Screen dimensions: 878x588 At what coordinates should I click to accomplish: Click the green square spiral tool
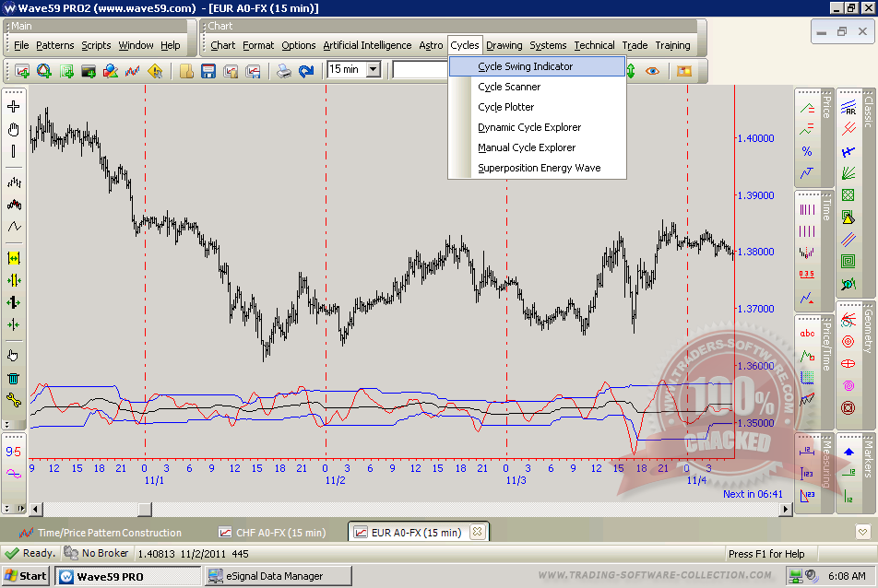[848, 261]
